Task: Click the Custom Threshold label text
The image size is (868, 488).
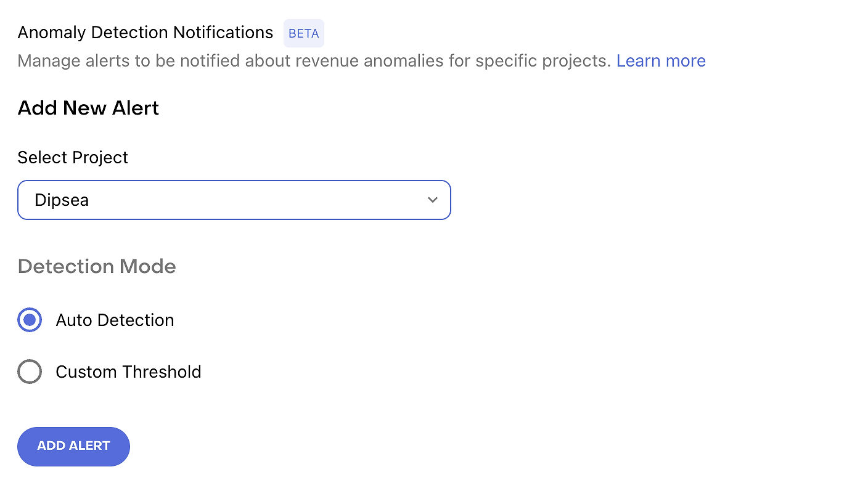Action: [x=128, y=372]
